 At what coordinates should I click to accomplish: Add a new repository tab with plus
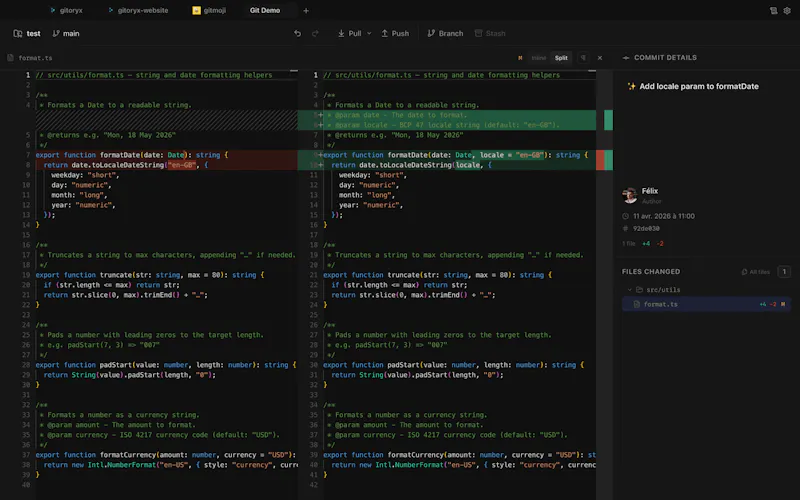[x=306, y=10]
